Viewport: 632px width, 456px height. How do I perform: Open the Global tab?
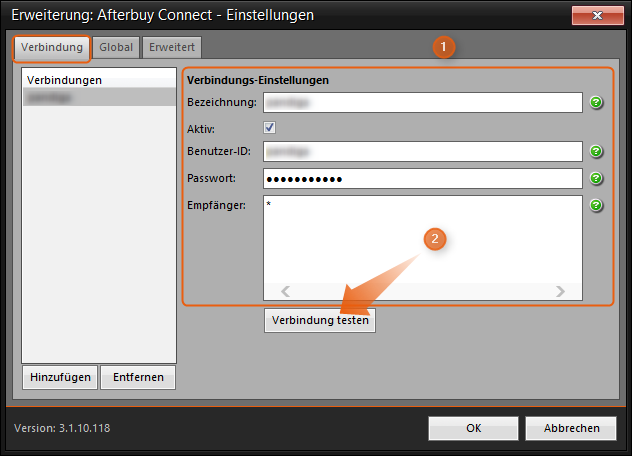(116, 48)
